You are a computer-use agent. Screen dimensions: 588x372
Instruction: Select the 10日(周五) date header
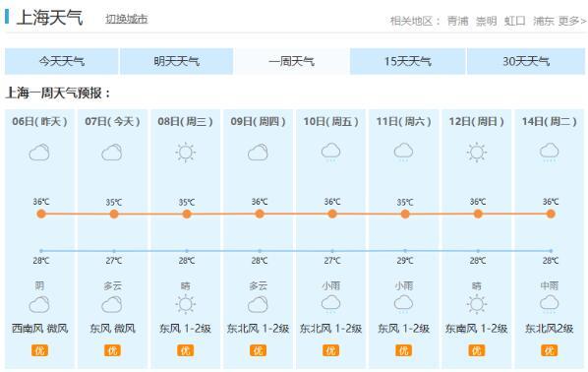330,121
